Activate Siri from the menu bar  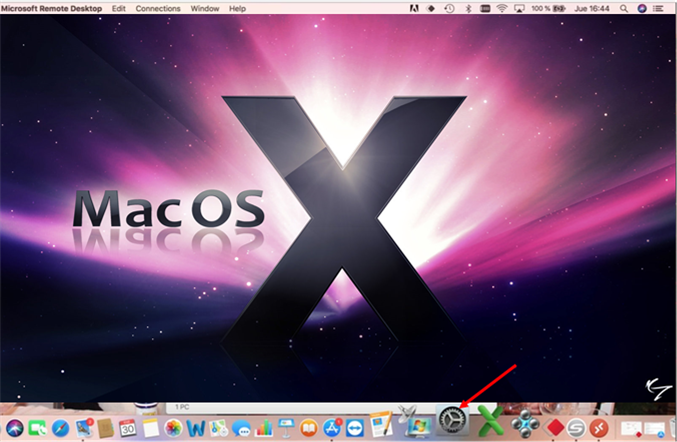pyautogui.click(x=642, y=9)
